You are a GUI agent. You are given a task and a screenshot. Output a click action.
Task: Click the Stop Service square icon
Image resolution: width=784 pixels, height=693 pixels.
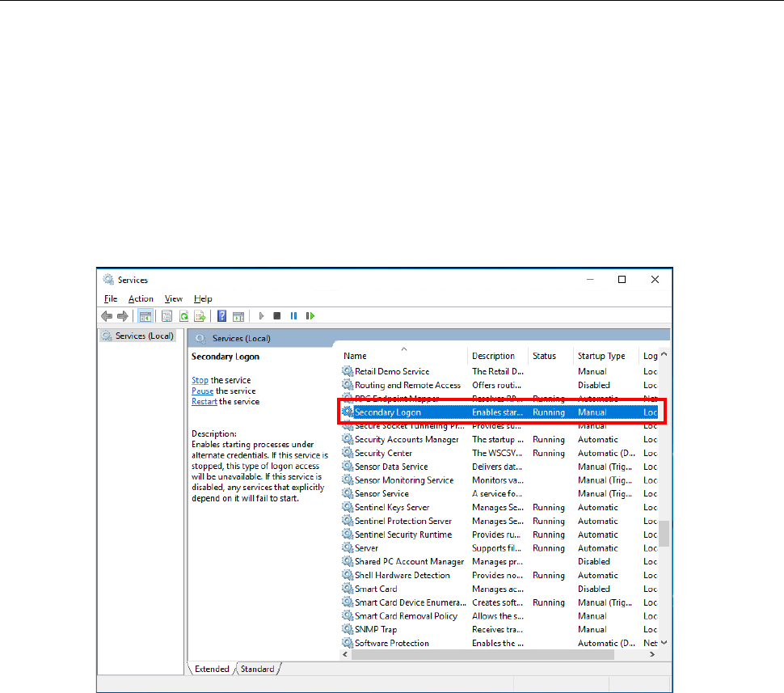pos(277,316)
